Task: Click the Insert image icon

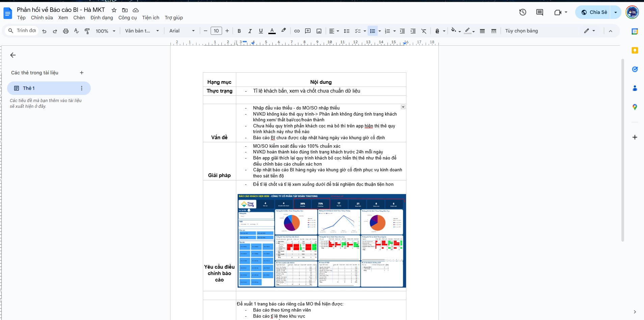Action: pyautogui.click(x=319, y=31)
